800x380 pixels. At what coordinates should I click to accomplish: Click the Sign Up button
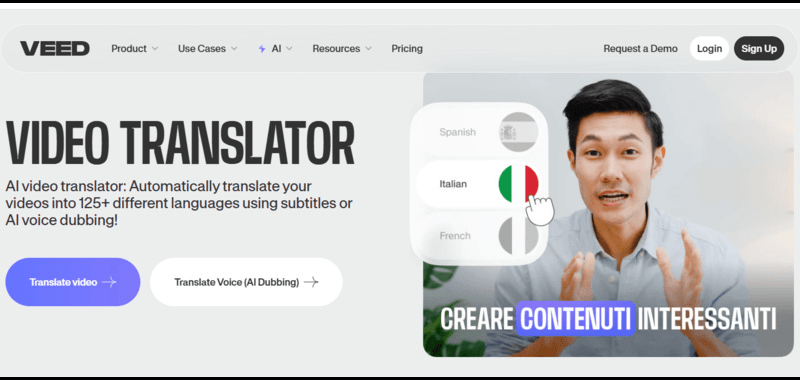pos(759,48)
